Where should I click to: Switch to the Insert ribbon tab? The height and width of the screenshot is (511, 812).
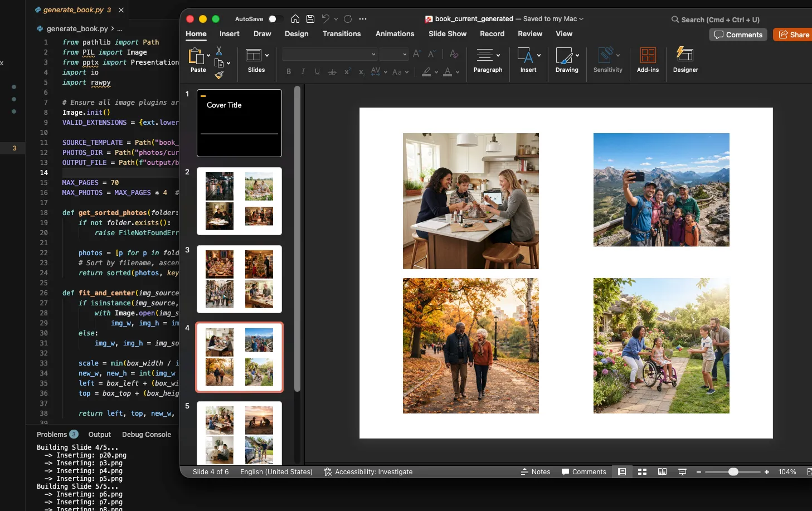229,34
